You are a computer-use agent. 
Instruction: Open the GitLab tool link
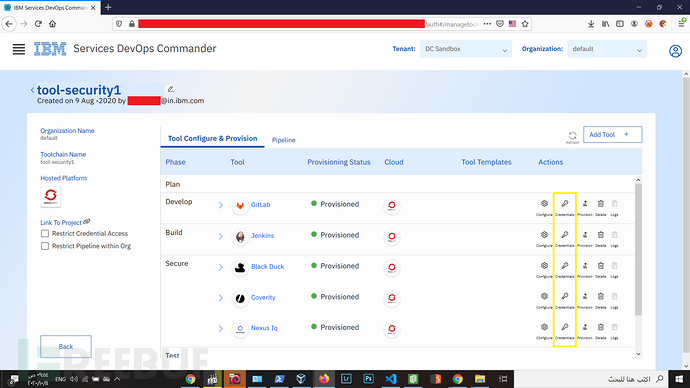click(x=261, y=205)
